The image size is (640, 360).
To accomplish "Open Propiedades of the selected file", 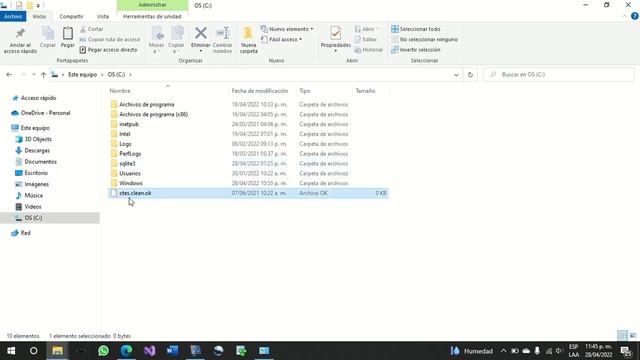I will pyautogui.click(x=336, y=40).
